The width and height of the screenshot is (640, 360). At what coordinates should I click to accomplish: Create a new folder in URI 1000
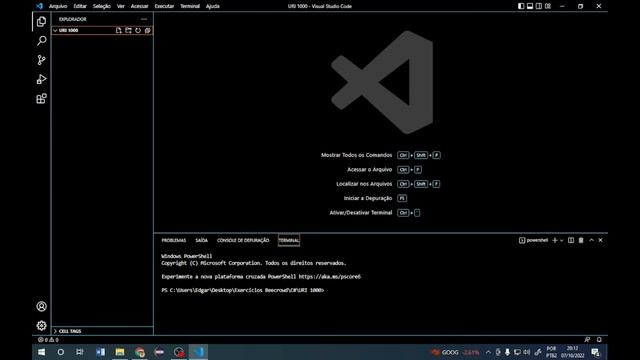(x=128, y=30)
